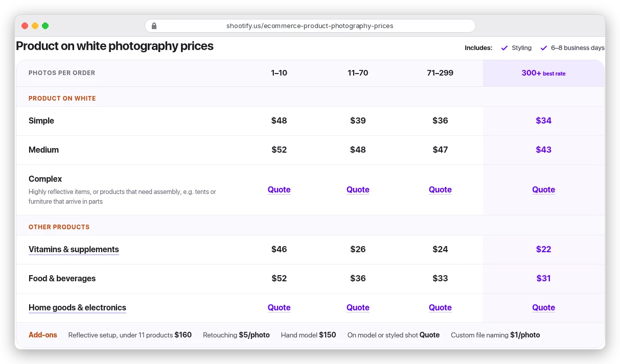Viewport: 620px width, 364px height.
Task: Click the red close window button
Action: 25,26
